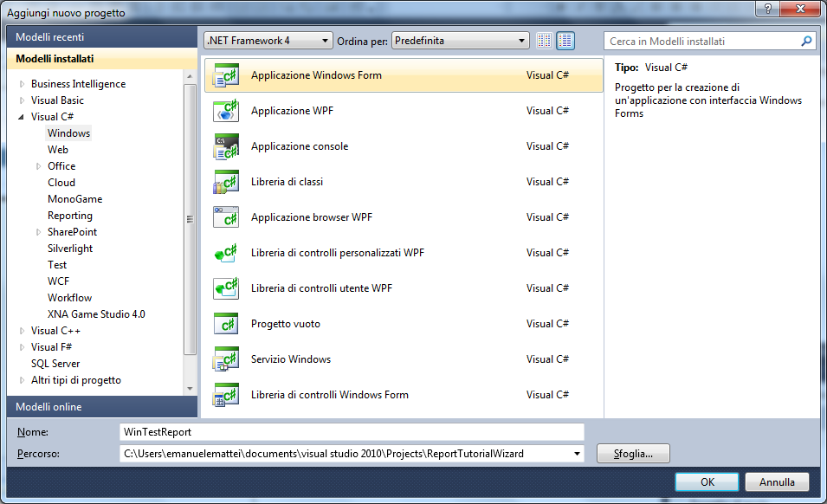Click the Progetto vuoto template name
The width and height of the screenshot is (827, 504).
tap(285, 324)
